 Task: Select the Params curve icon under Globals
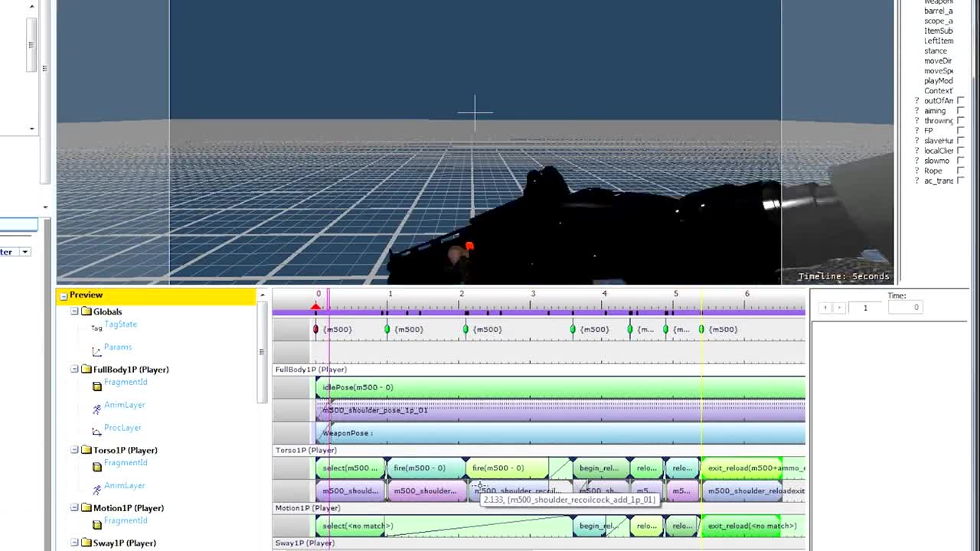click(x=96, y=350)
